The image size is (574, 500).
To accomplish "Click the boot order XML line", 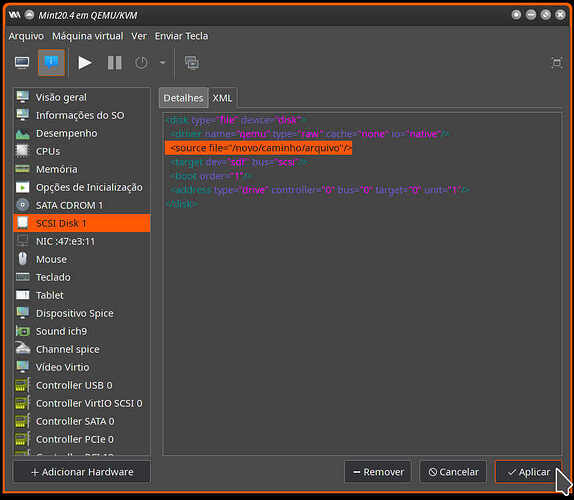I will pos(211,176).
